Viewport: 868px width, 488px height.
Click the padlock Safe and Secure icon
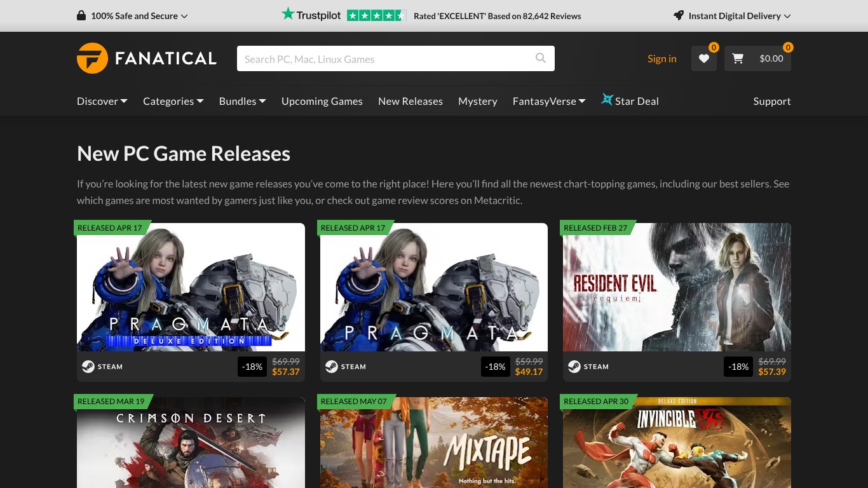tap(81, 16)
